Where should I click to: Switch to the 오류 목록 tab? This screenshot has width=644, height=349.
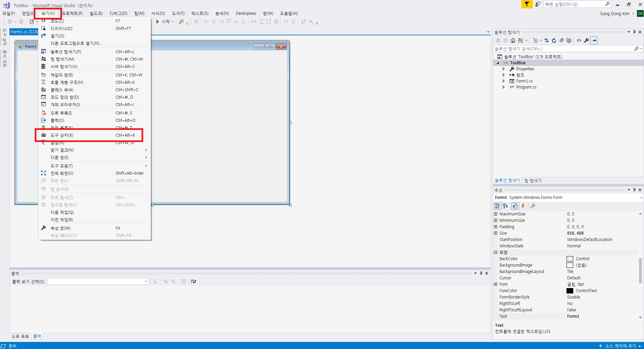20,337
